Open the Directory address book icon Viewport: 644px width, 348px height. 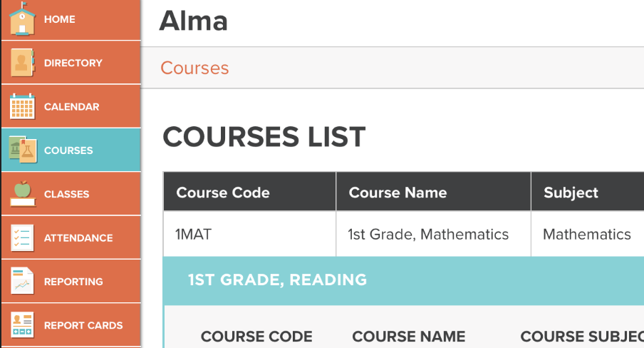point(22,63)
